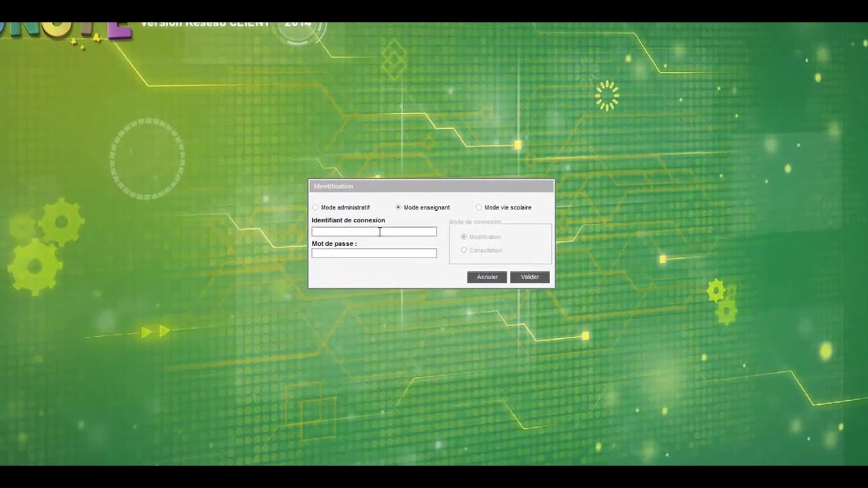Choose the Consultation connection mode
Image resolution: width=868 pixels, height=488 pixels.
click(464, 250)
